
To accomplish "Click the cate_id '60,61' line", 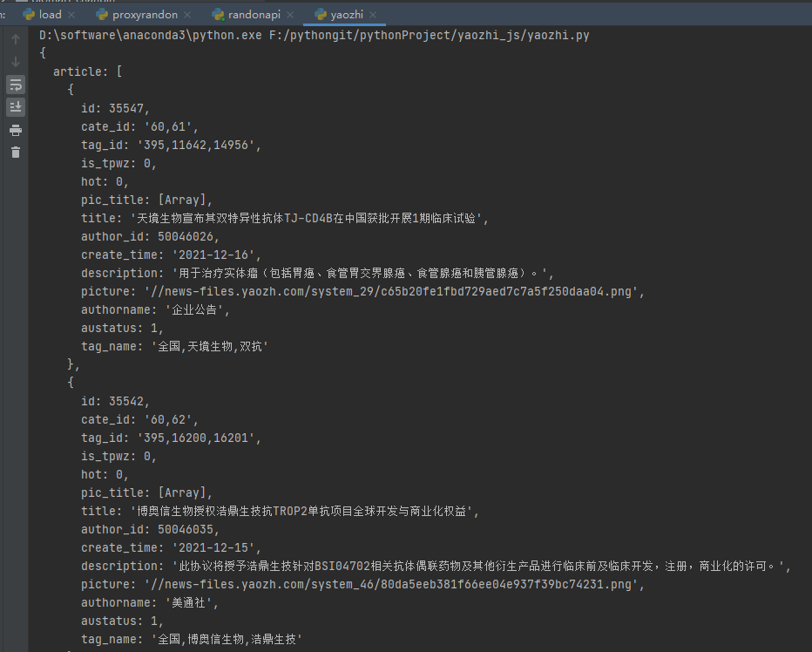I will [139, 126].
